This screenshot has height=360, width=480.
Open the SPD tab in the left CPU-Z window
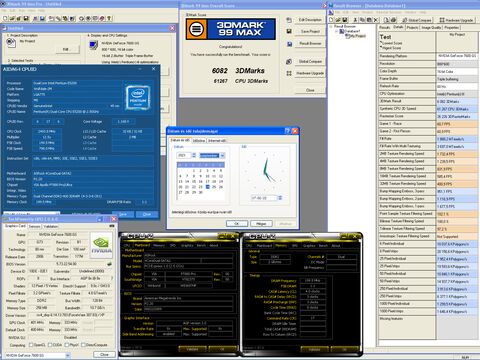173,245
